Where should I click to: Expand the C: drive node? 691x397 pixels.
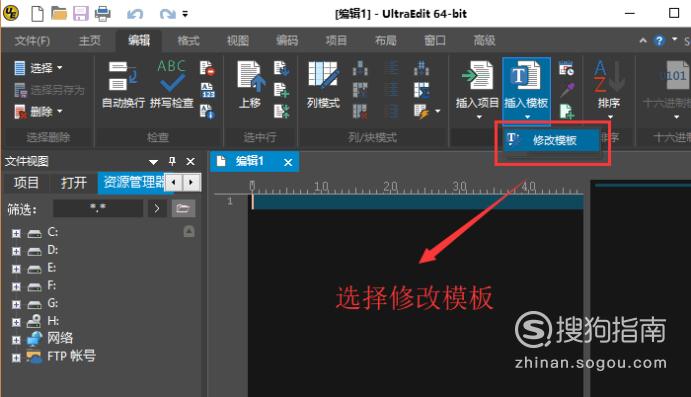point(16,233)
